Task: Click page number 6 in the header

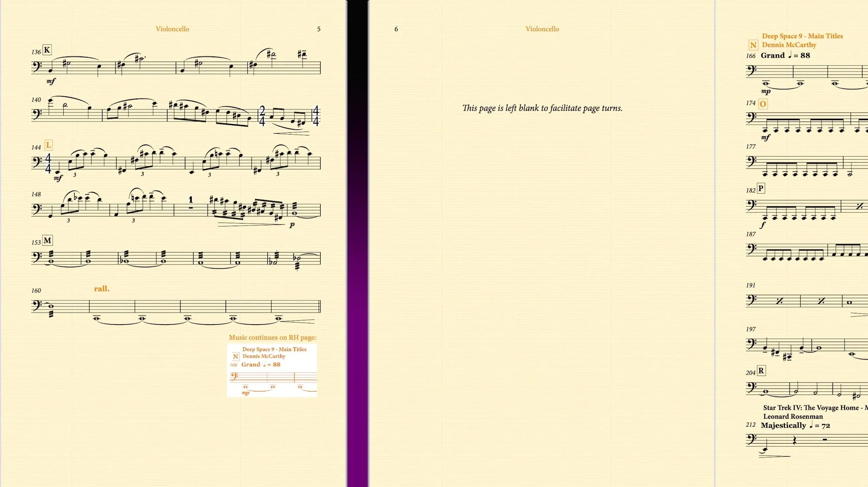Action: pyautogui.click(x=396, y=29)
